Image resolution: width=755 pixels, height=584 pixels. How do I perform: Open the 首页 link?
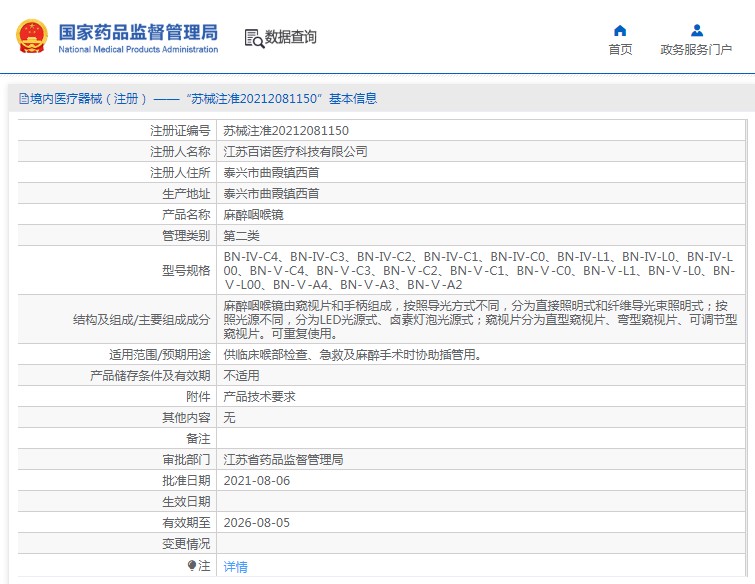[620, 50]
